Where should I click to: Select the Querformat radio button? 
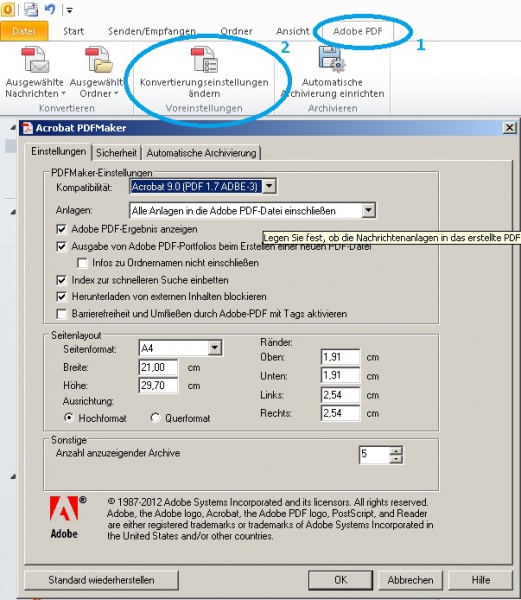coord(155,418)
